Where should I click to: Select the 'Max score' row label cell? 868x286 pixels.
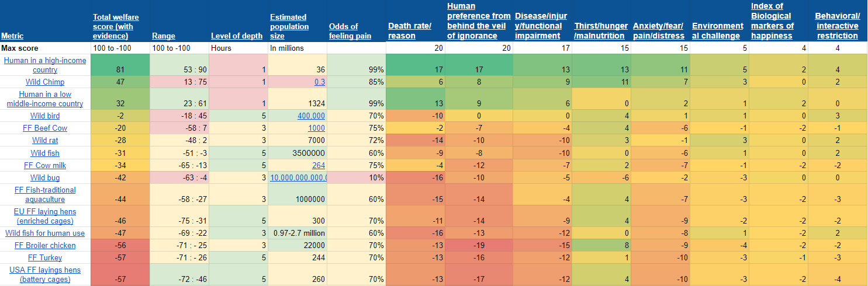click(20, 48)
